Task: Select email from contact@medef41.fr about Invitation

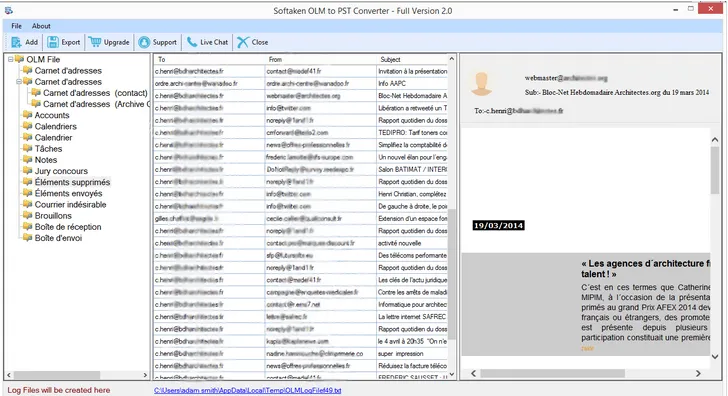Action: pos(300,71)
